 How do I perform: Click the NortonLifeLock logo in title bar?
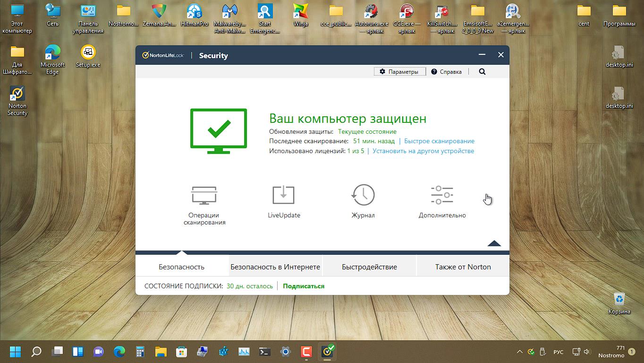pyautogui.click(x=163, y=55)
